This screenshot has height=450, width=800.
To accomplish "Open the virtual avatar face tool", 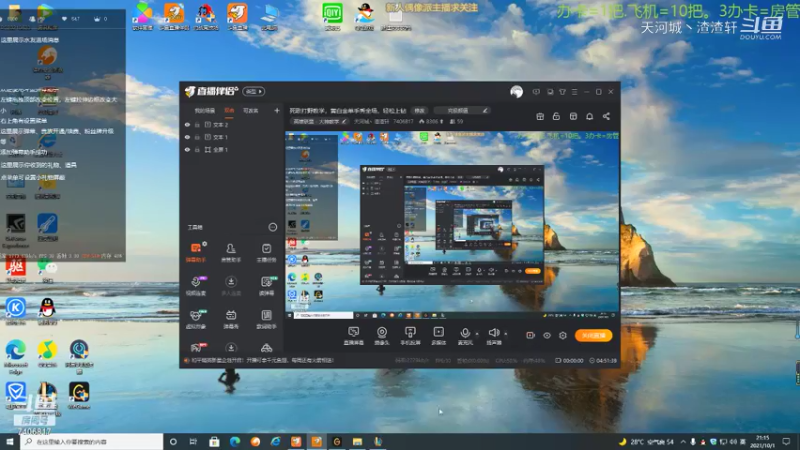I will [196, 318].
